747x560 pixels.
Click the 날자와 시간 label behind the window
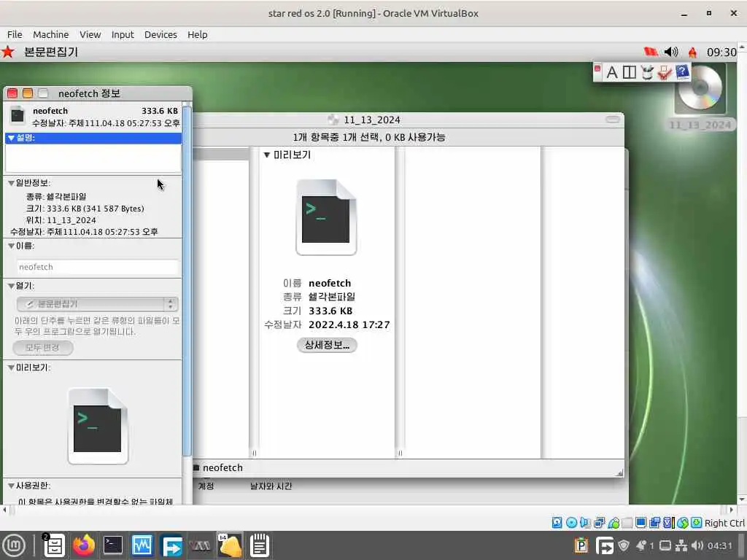point(271,486)
